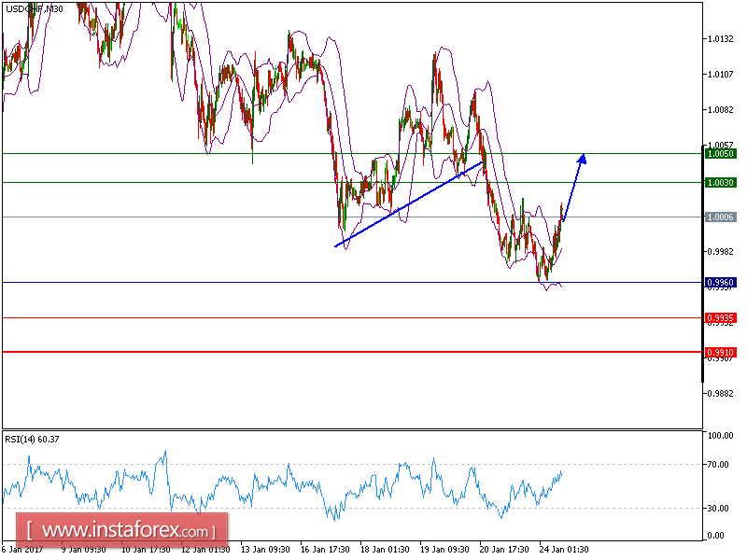The height and width of the screenshot is (560, 747).
Task: Click the 19 Jan 09:30 time label
Action: coord(445,550)
